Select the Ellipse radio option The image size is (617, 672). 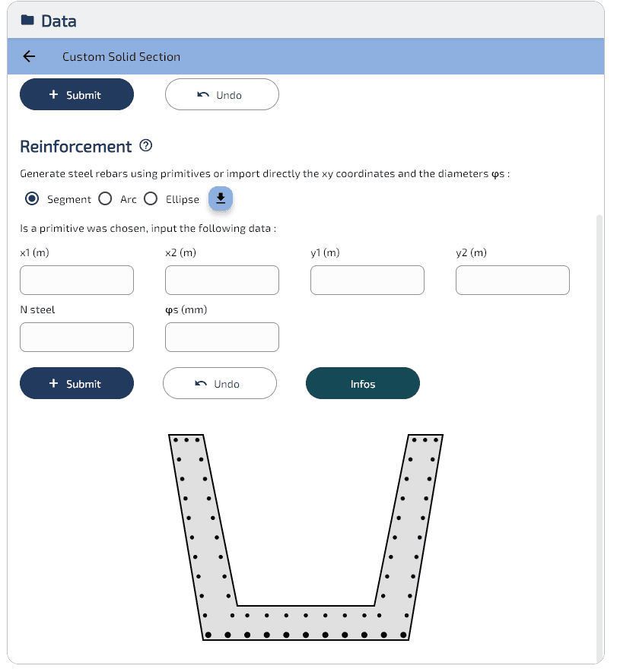[151, 199]
